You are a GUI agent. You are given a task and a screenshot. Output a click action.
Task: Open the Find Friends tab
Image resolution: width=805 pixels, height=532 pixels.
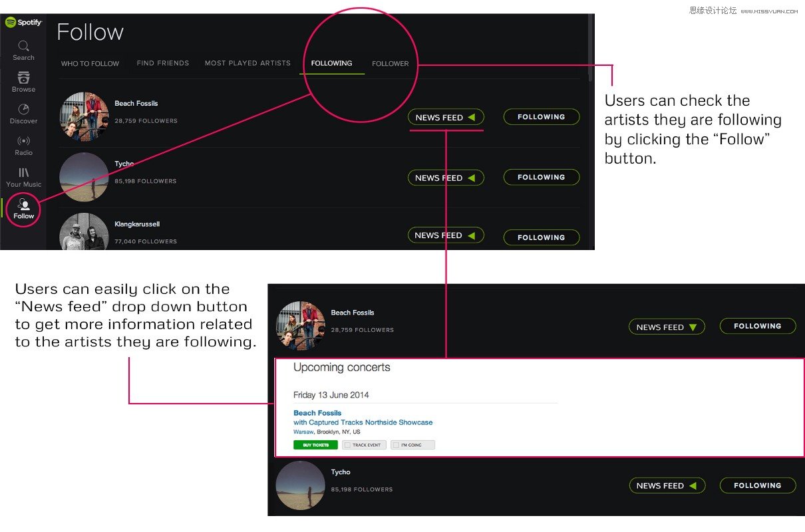[163, 63]
